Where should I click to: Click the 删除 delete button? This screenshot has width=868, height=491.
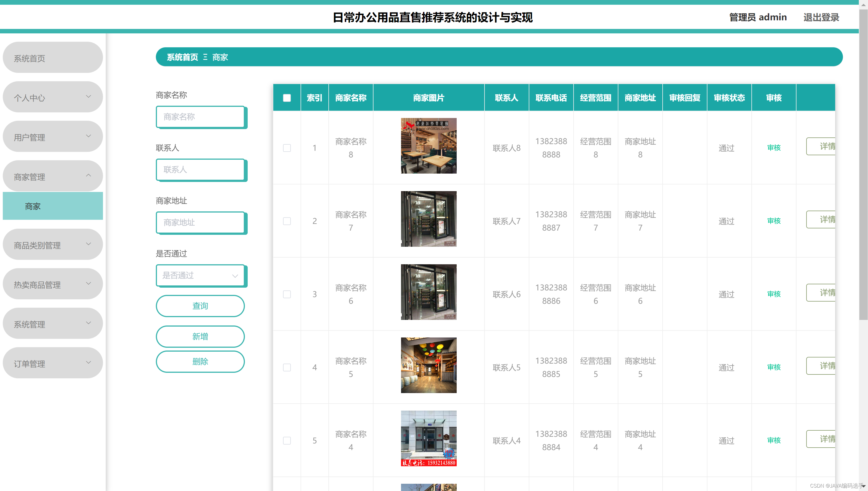click(x=200, y=362)
